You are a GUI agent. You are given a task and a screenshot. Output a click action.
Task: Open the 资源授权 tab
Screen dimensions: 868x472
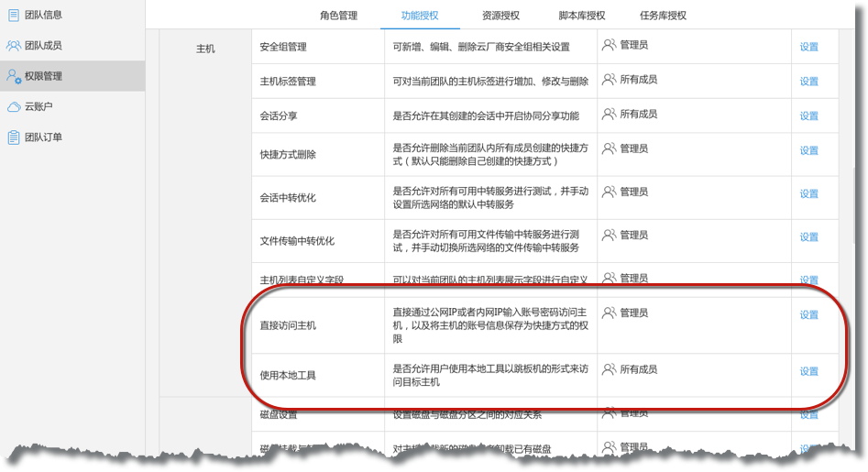(x=500, y=16)
